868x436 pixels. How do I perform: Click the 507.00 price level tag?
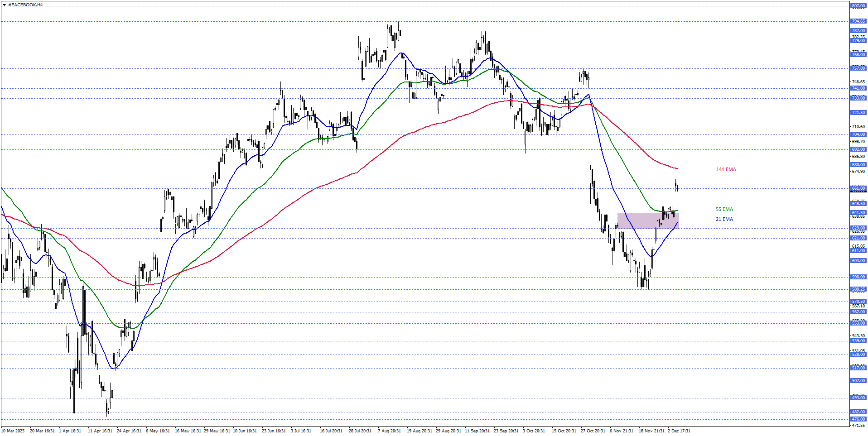click(858, 381)
